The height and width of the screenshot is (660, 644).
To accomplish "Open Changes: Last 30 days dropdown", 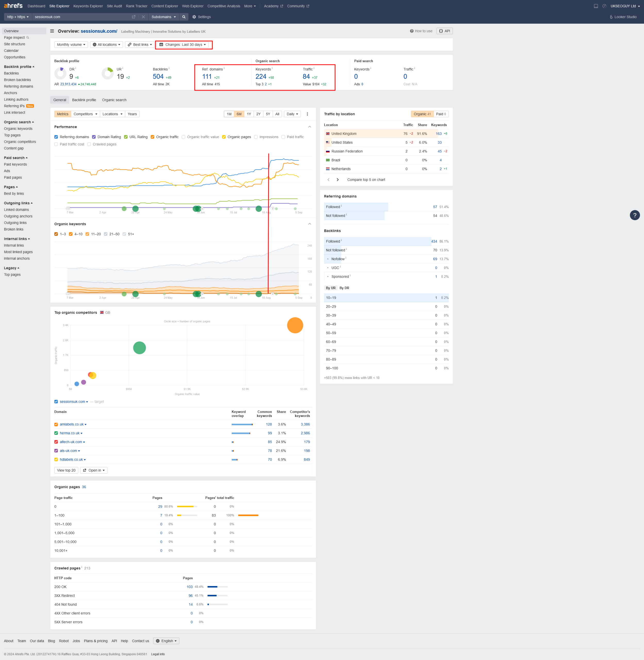I will 183,45.
